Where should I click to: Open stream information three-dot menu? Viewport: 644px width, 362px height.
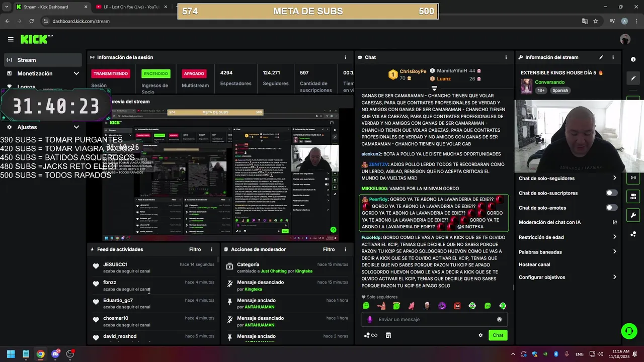tap(613, 57)
